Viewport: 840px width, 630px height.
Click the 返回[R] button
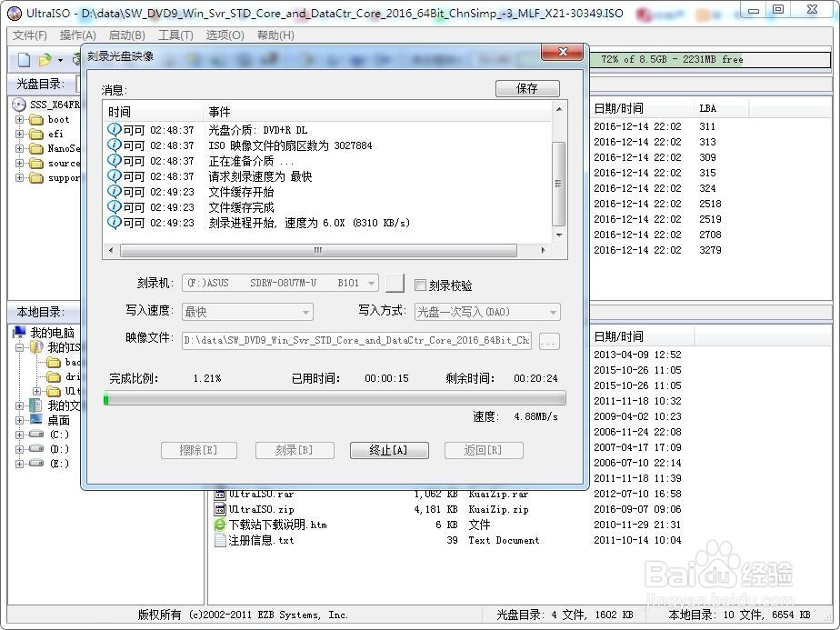[x=484, y=450]
